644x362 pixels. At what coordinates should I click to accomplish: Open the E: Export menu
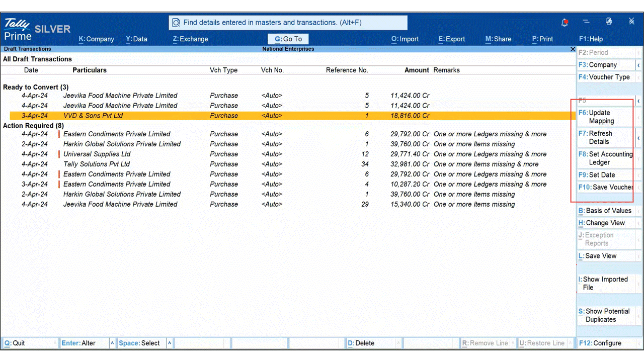pyautogui.click(x=451, y=39)
